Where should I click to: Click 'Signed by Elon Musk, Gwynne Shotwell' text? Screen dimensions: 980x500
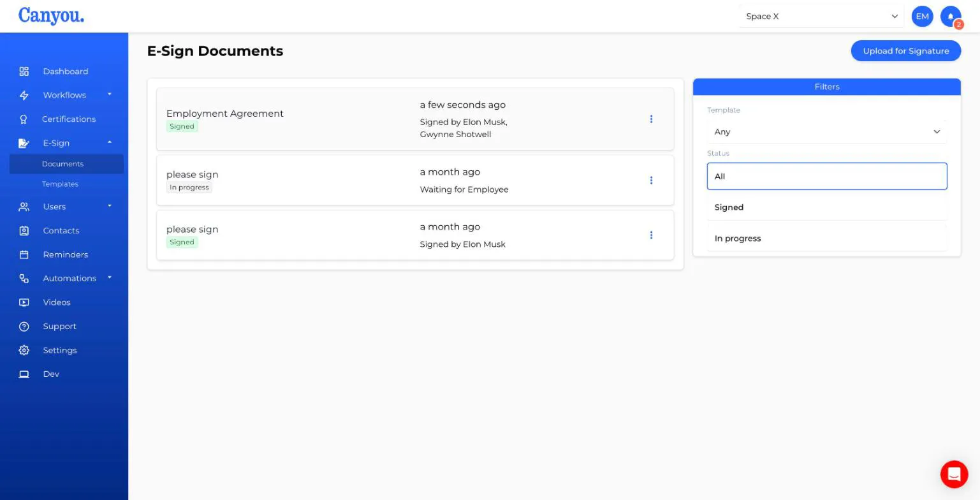(464, 128)
